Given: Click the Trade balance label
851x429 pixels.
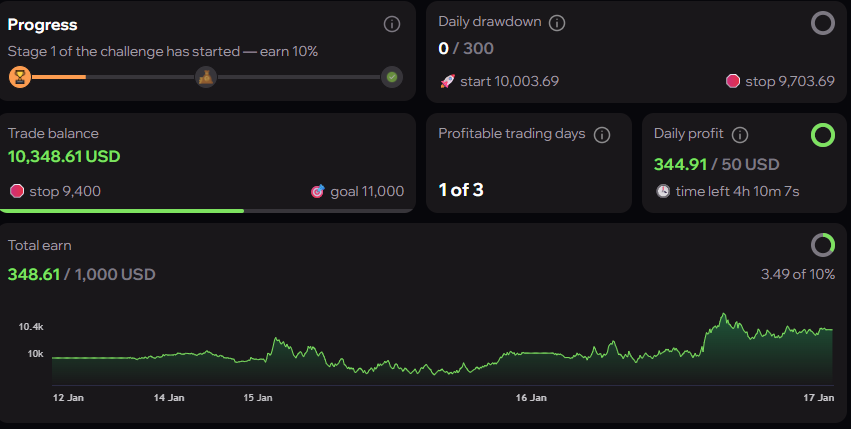Looking at the screenshot, I should point(53,134).
